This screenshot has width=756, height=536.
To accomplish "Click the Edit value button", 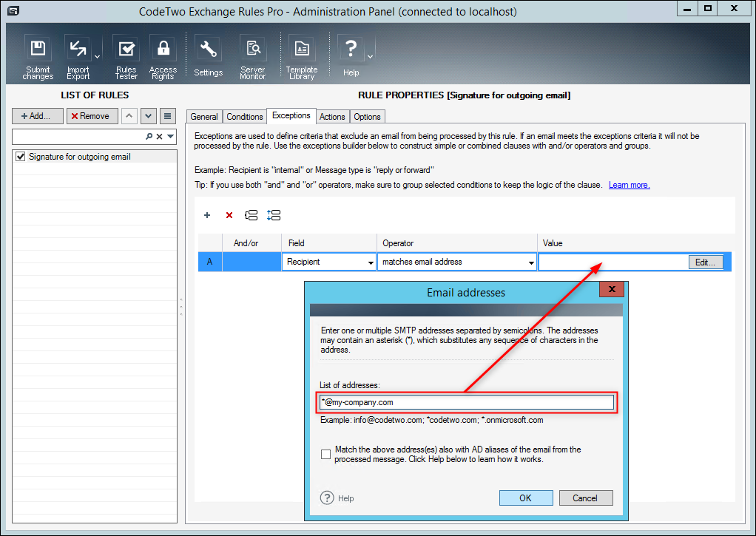I will coord(706,262).
